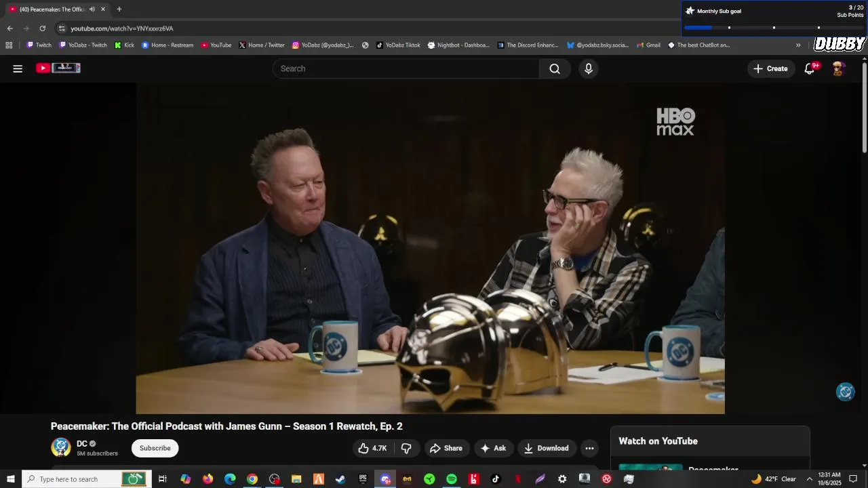The image size is (868, 488).
Task: Open the YoDabz Instagram bookmark
Action: pos(323,45)
